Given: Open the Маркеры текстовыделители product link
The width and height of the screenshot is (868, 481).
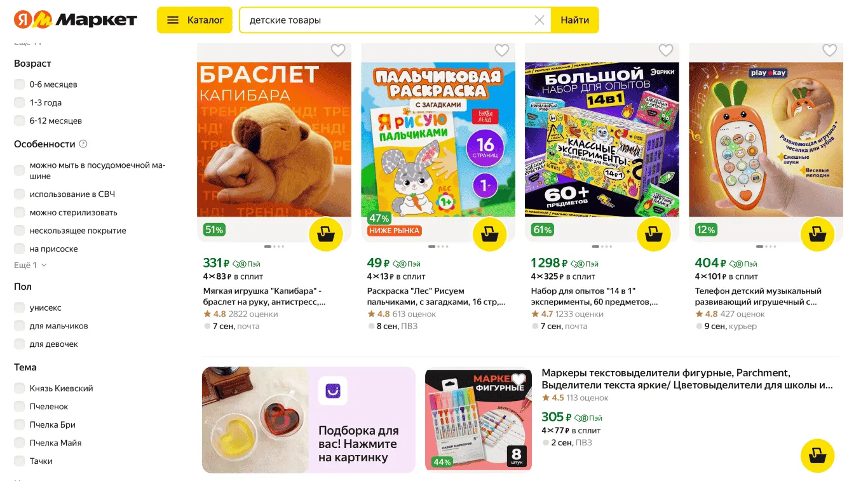Looking at the screenshot, I should tap(687, 379).
